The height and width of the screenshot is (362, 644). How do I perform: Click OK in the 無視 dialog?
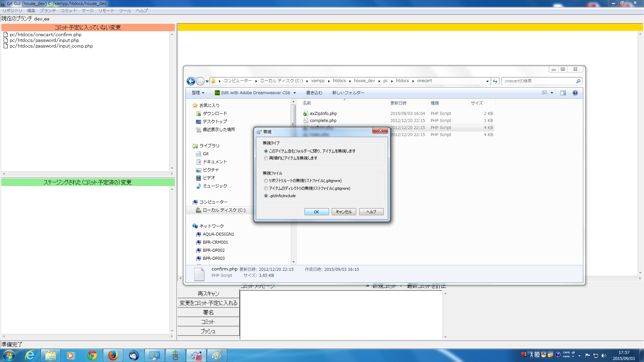coord(316,212)
